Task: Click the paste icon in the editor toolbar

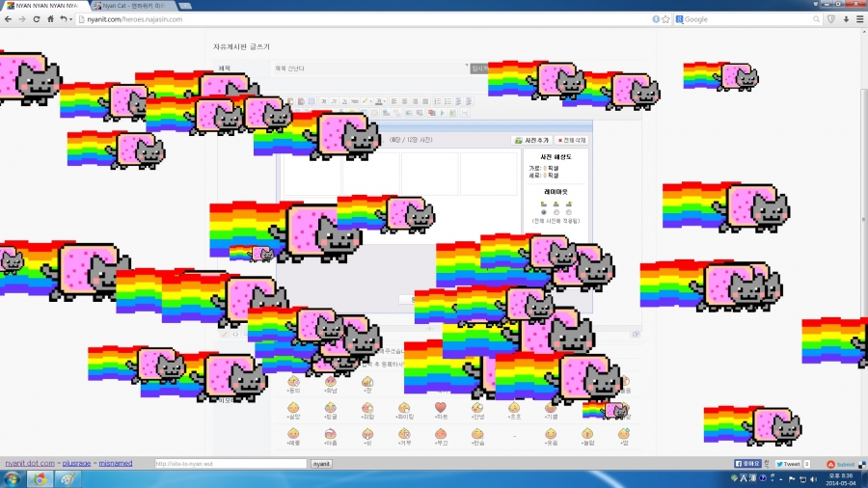Action: 301,101
